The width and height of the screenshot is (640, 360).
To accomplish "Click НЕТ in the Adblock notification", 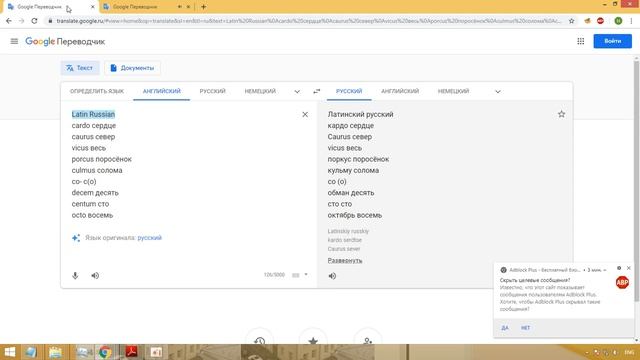I will pyautogui.click(x=525, y=328).
